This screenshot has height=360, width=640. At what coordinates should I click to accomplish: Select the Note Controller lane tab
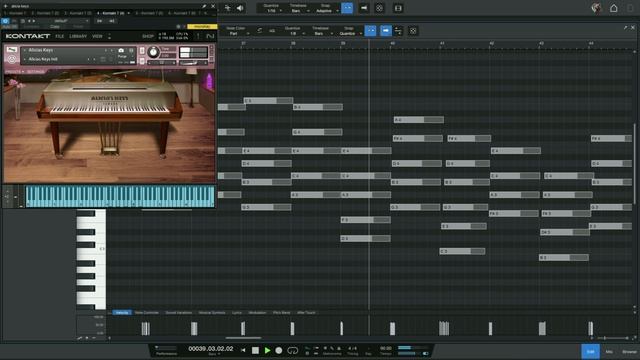[147, 313]
